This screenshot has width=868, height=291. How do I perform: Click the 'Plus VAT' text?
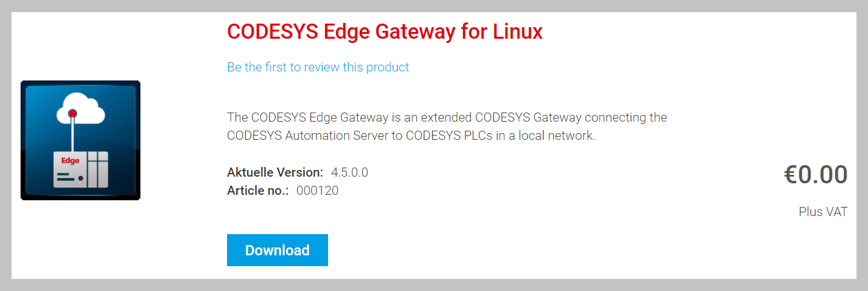coord(823,212)
